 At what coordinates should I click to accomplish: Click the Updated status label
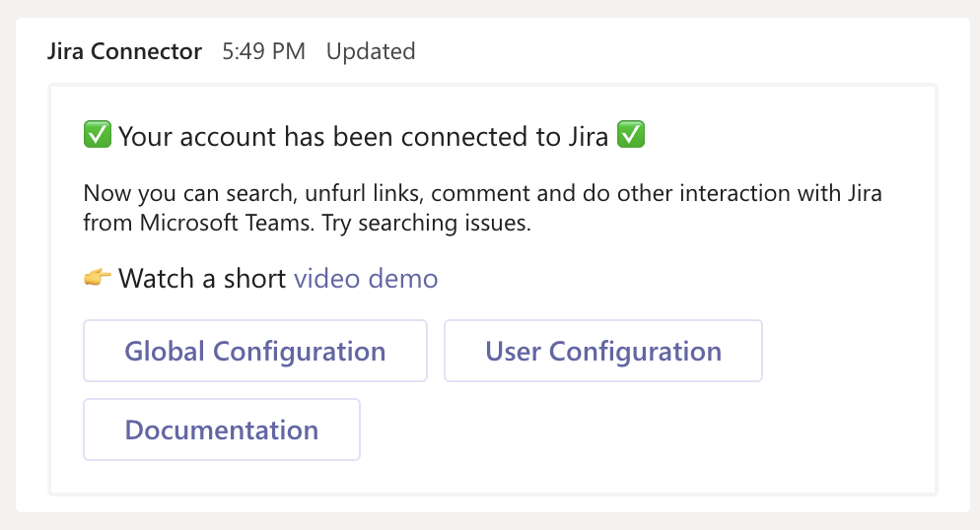pyautogui.click(x=371, y=51)
